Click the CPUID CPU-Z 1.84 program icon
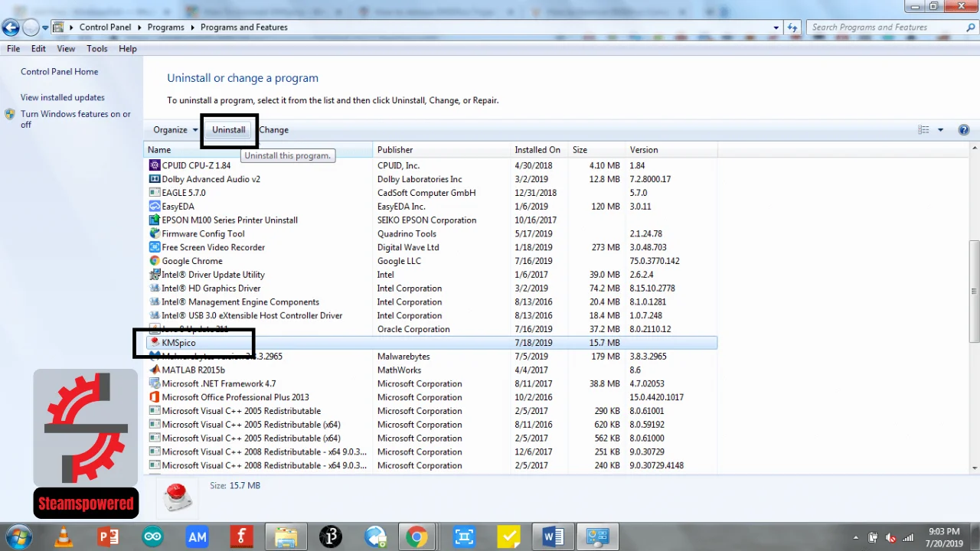 [155, 165]
